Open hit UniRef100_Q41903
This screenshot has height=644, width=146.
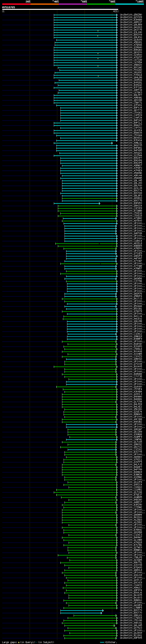(x=131, y=27)
